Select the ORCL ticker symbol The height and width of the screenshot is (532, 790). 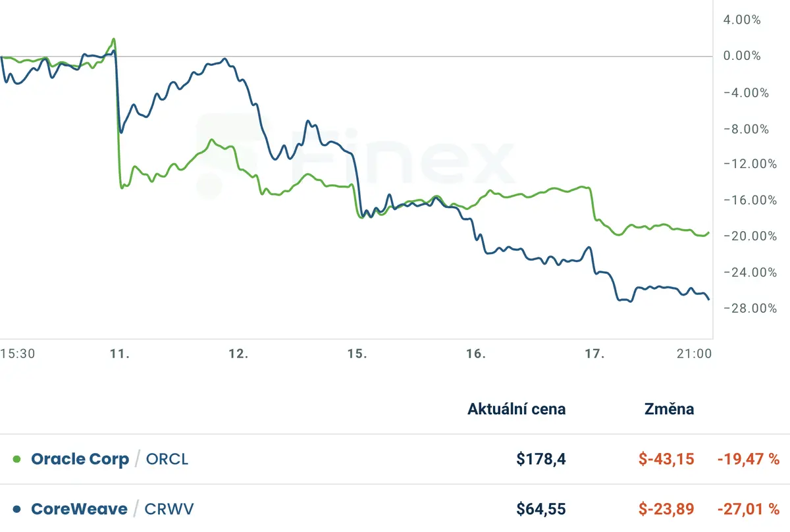point(167,459)
